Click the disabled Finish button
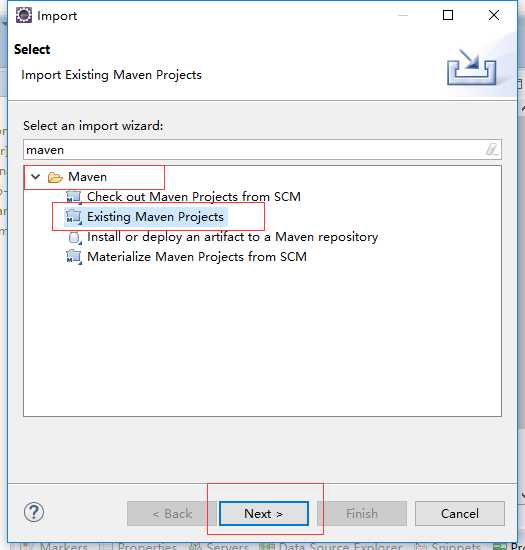 362,514
